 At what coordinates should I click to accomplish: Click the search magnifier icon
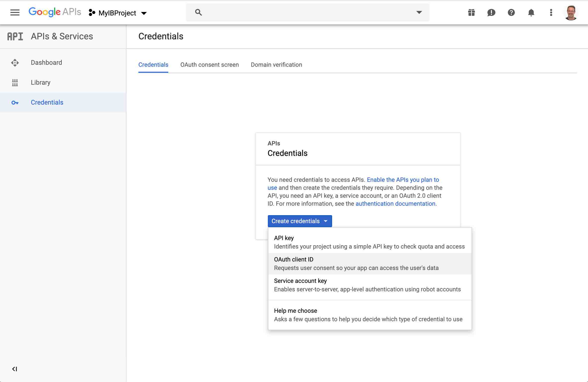pyautogui.click(x=198, y=12)
